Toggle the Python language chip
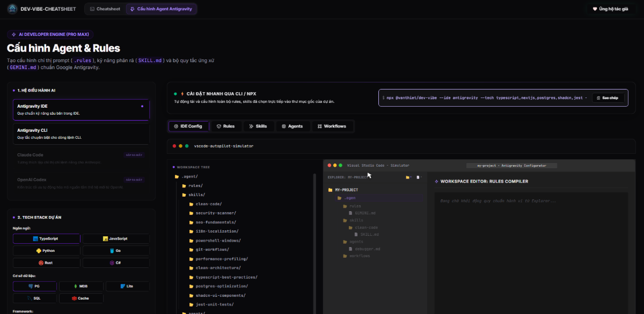 (x=47, y=251)
